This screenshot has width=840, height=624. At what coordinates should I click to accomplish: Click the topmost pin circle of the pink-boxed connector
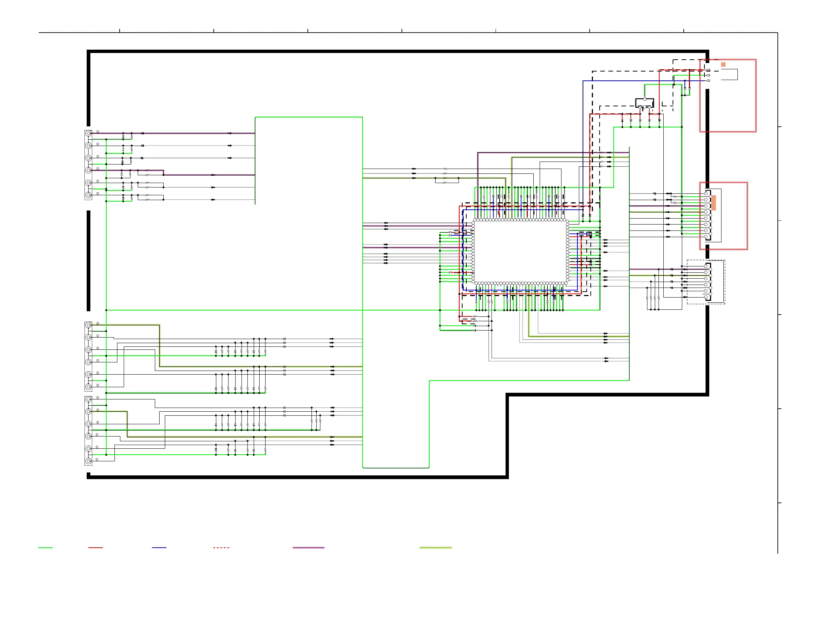[706, 193]
